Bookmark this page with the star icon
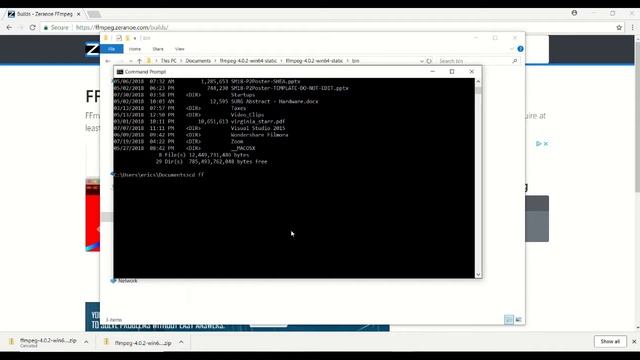The image size is (640, 360). [x=619, y=27]
